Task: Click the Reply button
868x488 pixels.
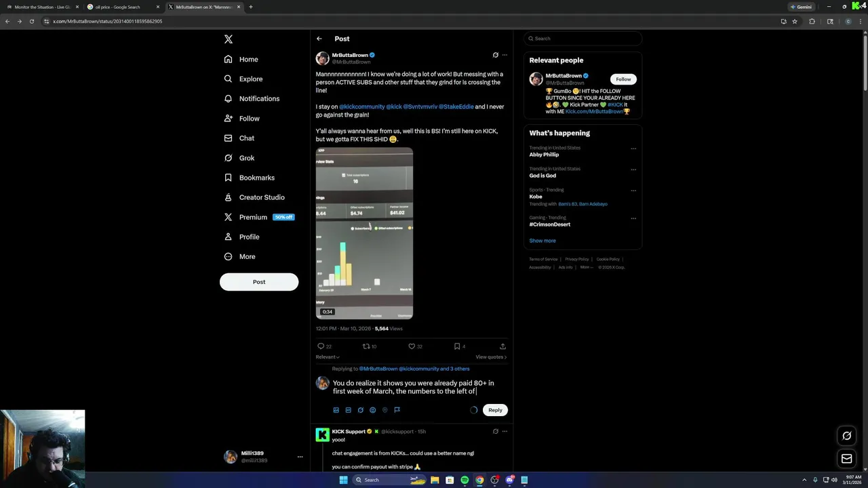Action: [x=495, y=410]
